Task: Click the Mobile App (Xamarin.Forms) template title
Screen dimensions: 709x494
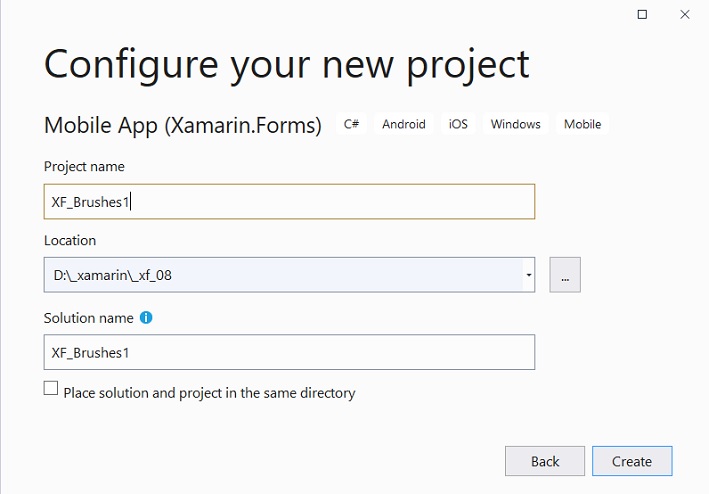Action: 183,125
